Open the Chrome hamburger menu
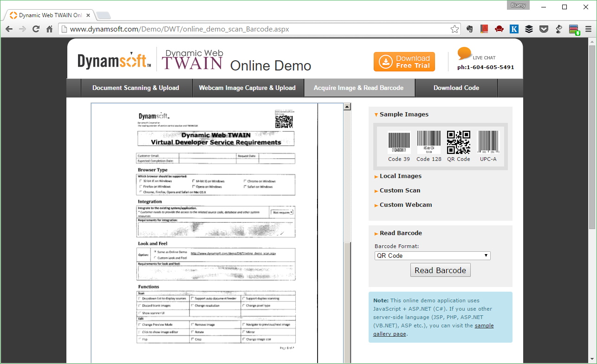Screen dimensions: 597x364 588,29
